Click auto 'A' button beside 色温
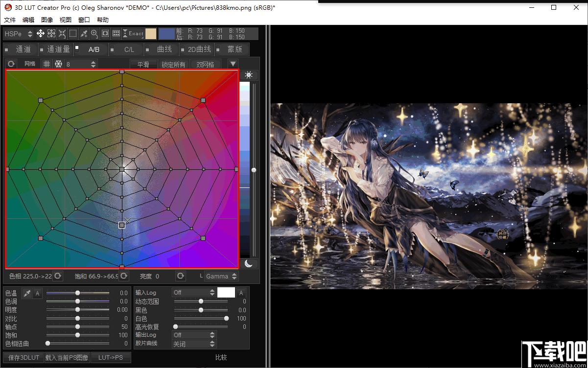The height and width of the screenshot is (368, 588). click(x=38, y=293)
